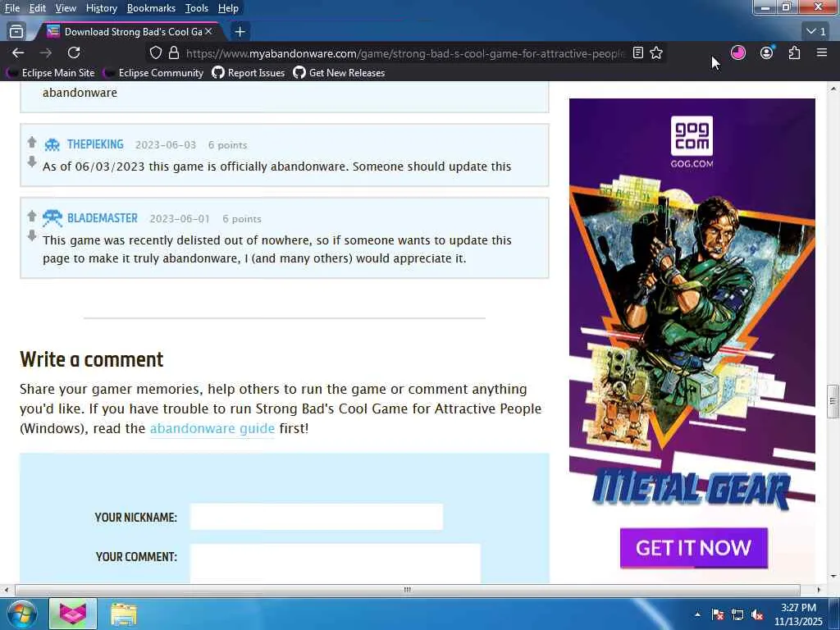Open the File menu
This screenshot has height=630, width=840.
coord(12,8)
